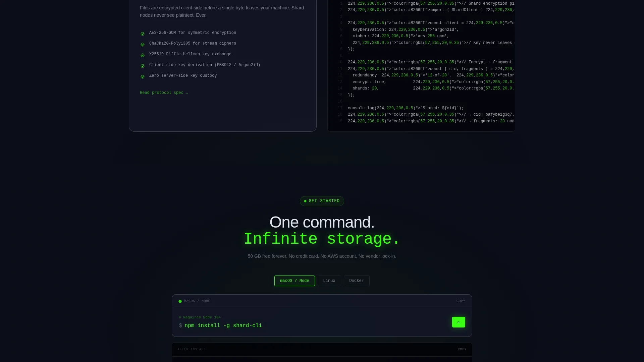644x362 pixels.
Task: Click the GET STARTED badge
Action: click(x=322, y=201)
